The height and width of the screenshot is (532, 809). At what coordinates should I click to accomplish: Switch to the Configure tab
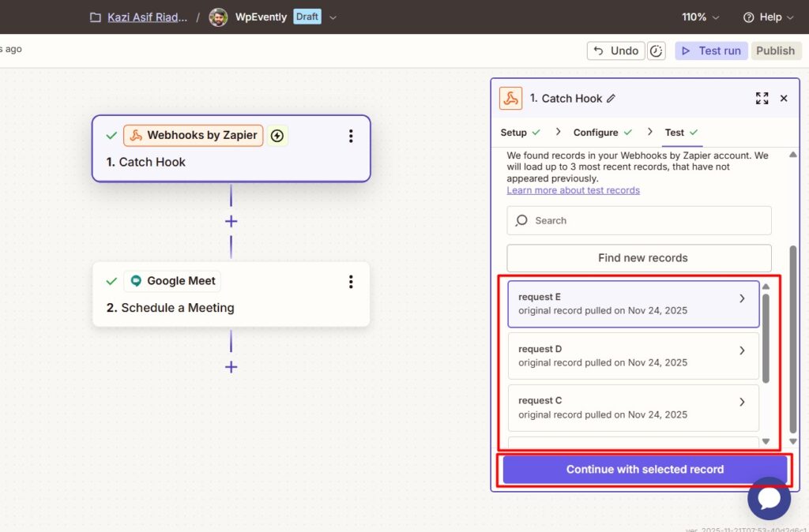pos(596,132)
